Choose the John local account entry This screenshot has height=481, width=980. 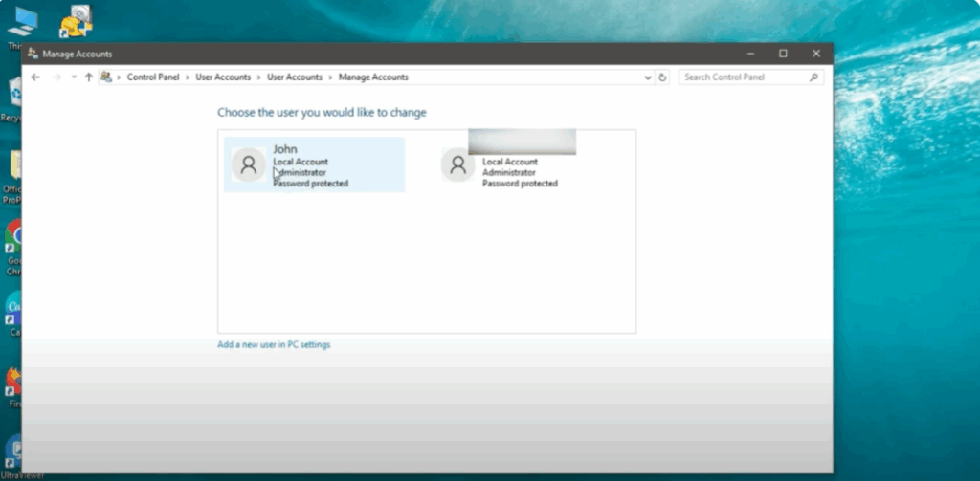click(x=314, y=164)
